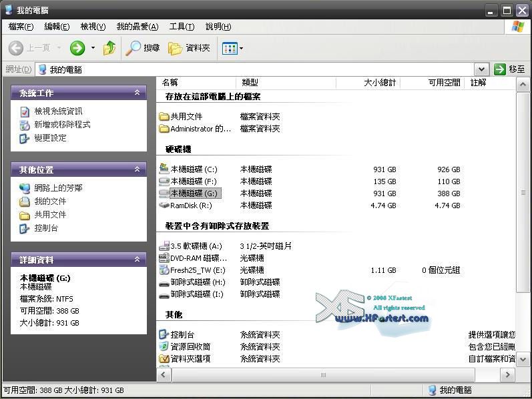The height and width of the screenshot is (399, 532).
Task: Open the Search (搜尋) magnifier tool
Action: (142, 48)
